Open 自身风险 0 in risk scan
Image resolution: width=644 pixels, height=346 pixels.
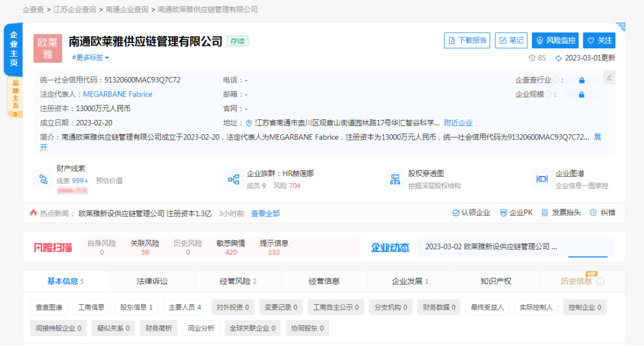click(x=101, y=248)
